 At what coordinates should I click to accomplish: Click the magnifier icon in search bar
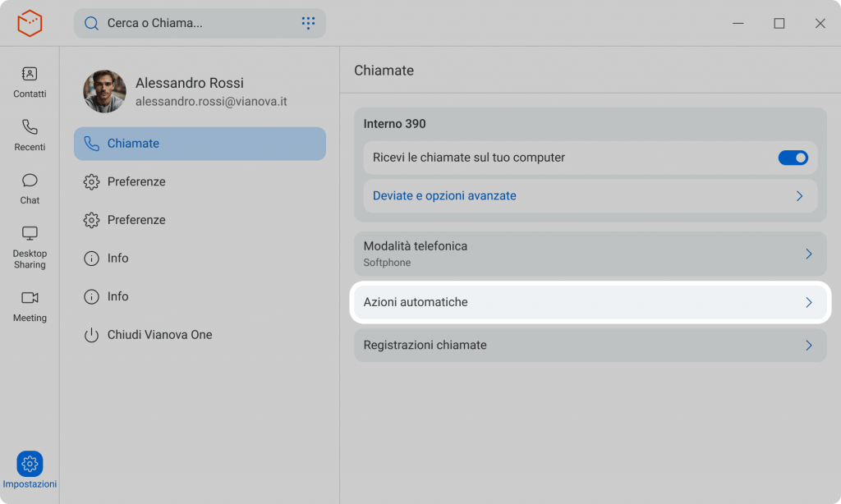pyautogui.click(x=91, y=23)
